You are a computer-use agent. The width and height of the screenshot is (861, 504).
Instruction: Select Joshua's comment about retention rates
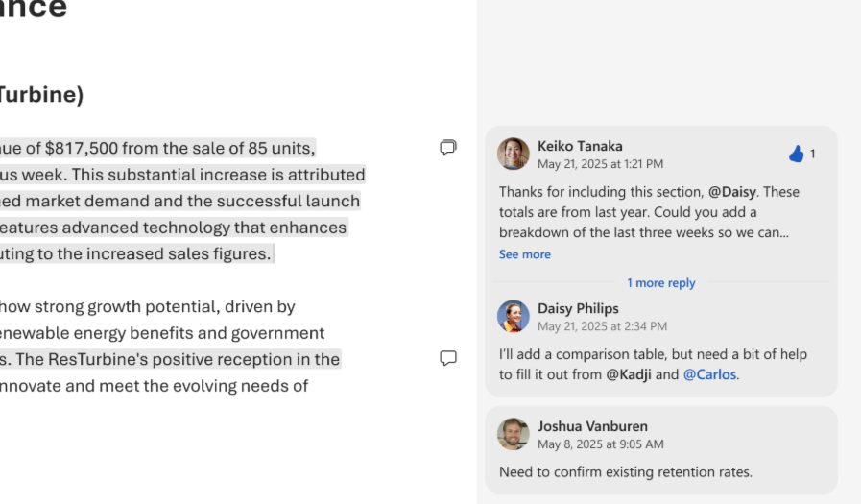tap(625, 471)
